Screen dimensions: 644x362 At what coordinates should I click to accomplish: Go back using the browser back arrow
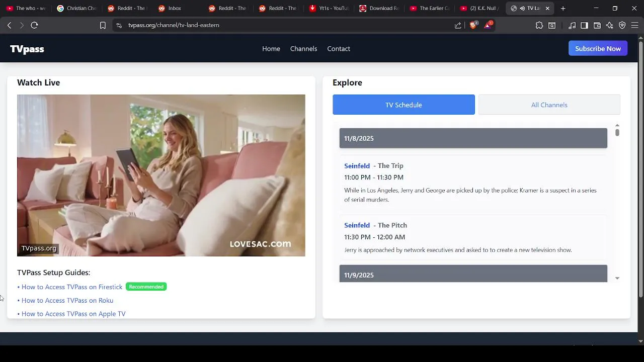(9, 25)
